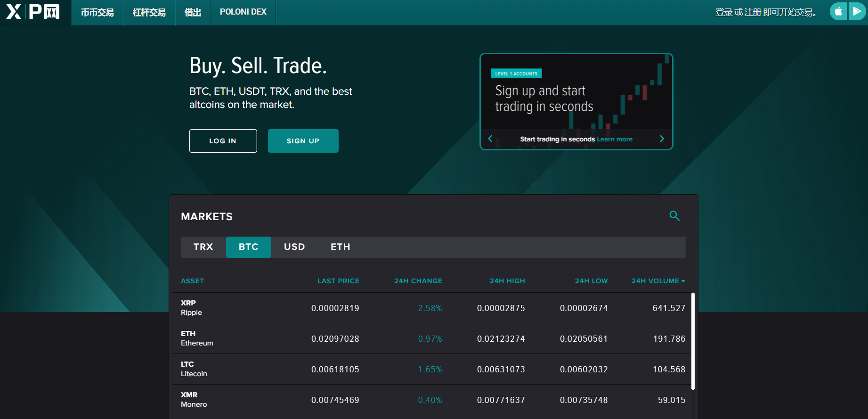Click the 0.97% change value
Screen dimensions: 868x419
coord(430,339)
